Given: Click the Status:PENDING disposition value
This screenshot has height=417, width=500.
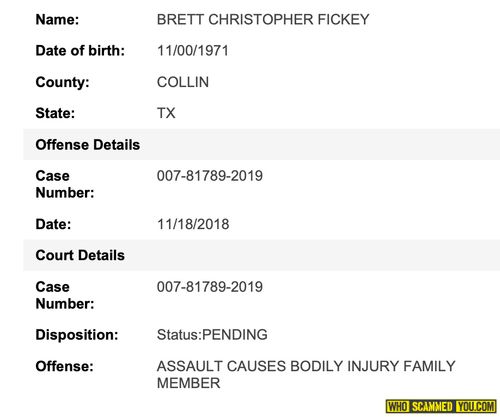Looking at the screenshot, I should 212,335.
